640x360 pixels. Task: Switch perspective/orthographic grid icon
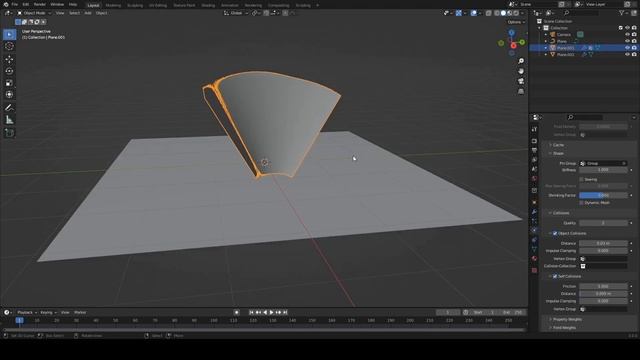521,91
